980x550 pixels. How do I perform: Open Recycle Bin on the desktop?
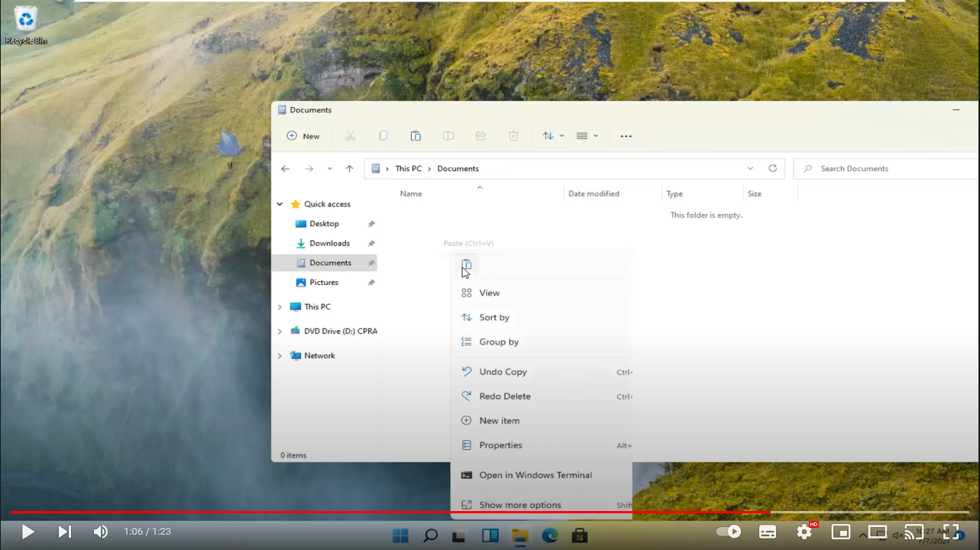pos(26,23)
